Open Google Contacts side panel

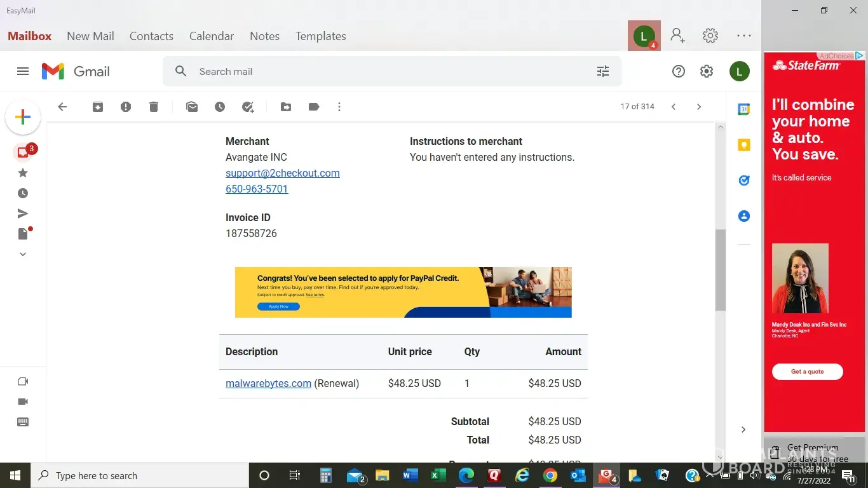click(x=744, y=216)
